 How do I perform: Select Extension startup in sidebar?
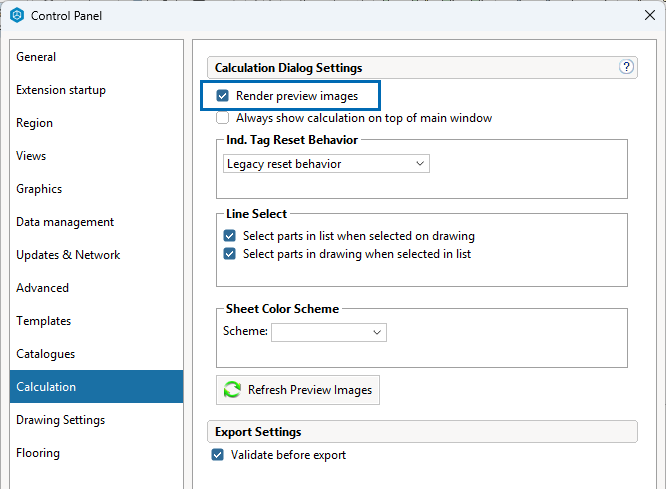[97, 90]
